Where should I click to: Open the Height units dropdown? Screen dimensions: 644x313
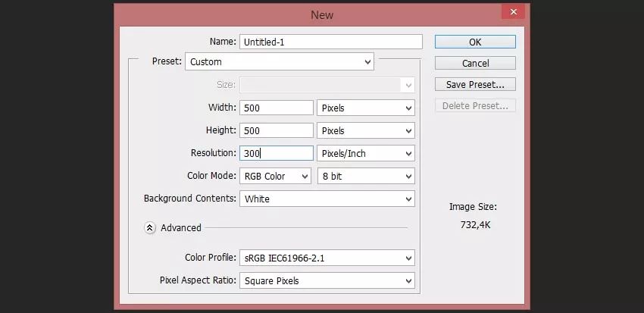coord(366,130)
